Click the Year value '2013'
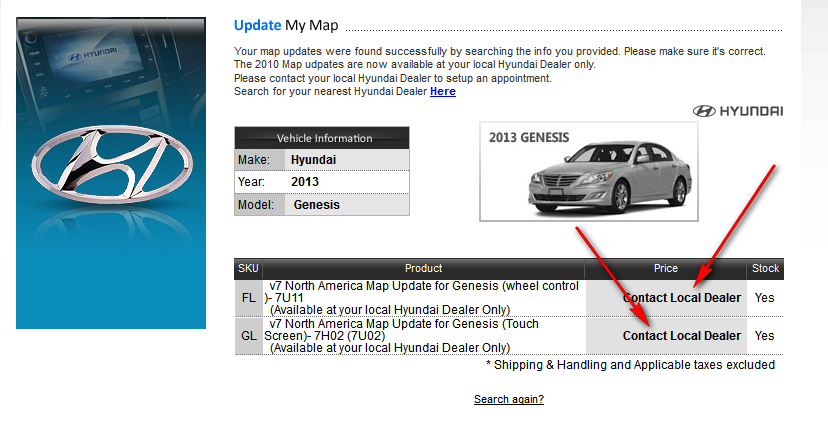 pyautogui.click(x=305, y=182)
